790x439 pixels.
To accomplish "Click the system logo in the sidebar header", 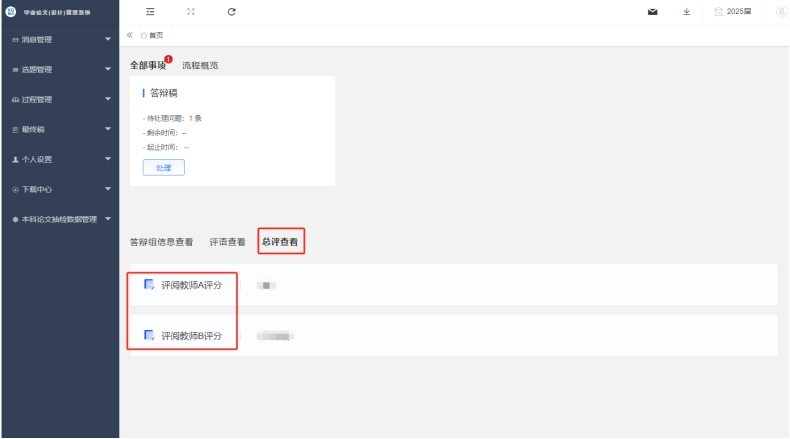I will (11, 12).
